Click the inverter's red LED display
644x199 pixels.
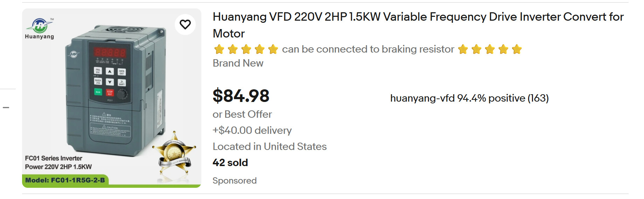tap(110, 53)
